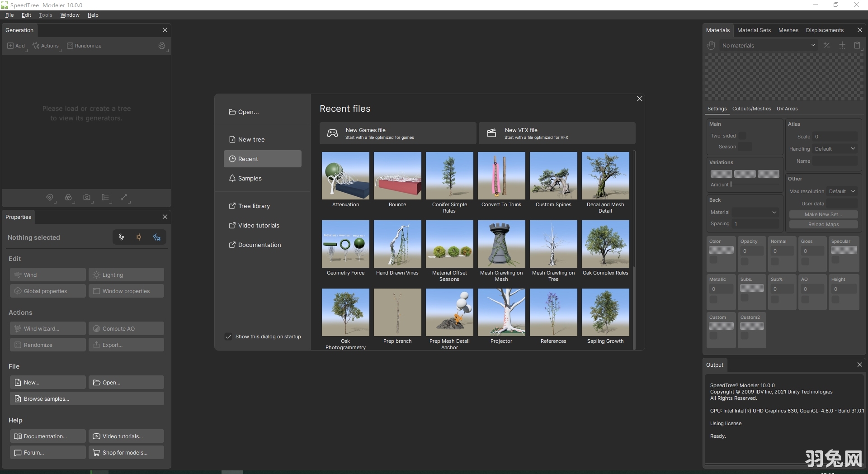This screenshot has width=868, height=474.
Task: Open the Tools menu
Action: (45, 15)
